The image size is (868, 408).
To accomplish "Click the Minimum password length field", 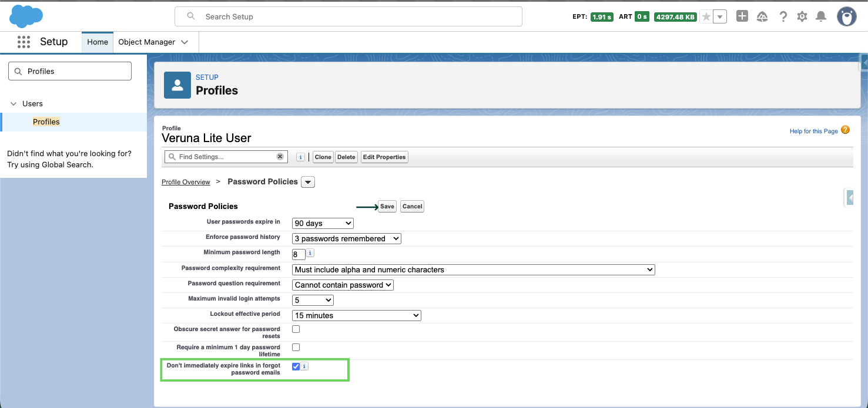I will 299,254.
